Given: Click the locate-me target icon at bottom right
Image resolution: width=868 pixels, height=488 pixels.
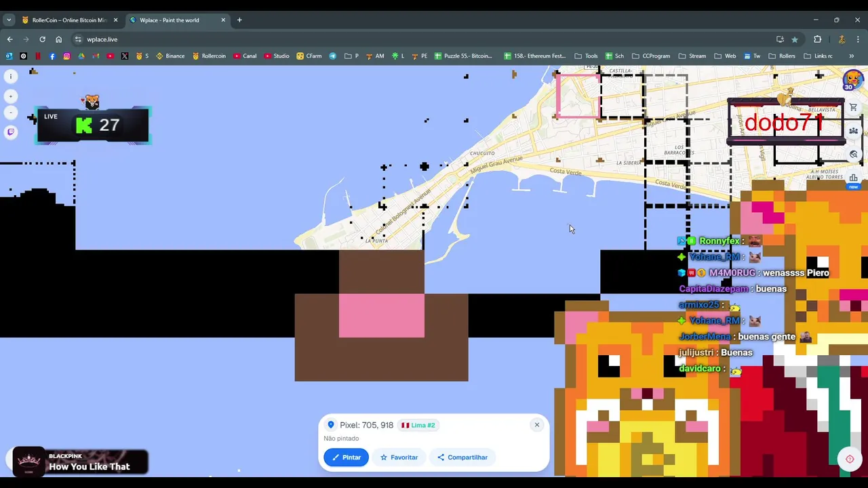Looking at the screenshot, I should (850, 459).
